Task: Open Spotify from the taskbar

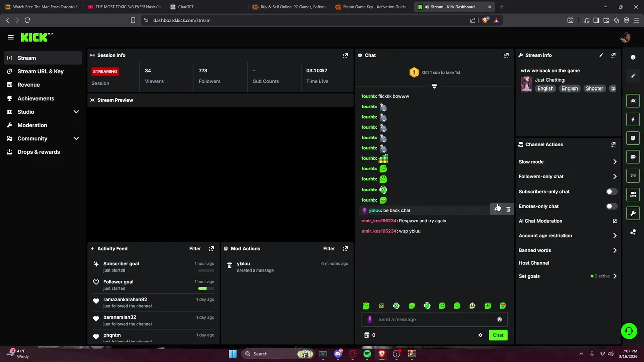Action: pos(367,354)
